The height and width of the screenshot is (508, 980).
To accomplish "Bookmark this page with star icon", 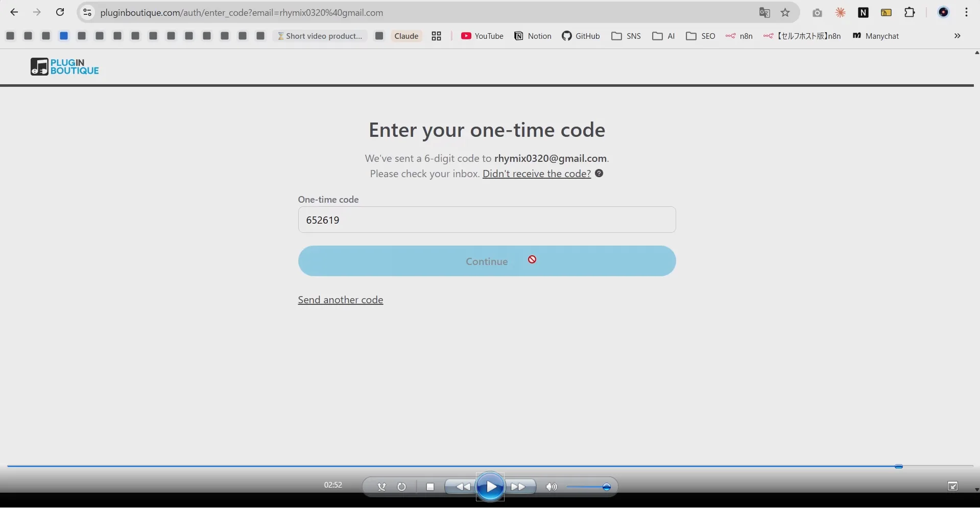I will click(x=785, y=13).
